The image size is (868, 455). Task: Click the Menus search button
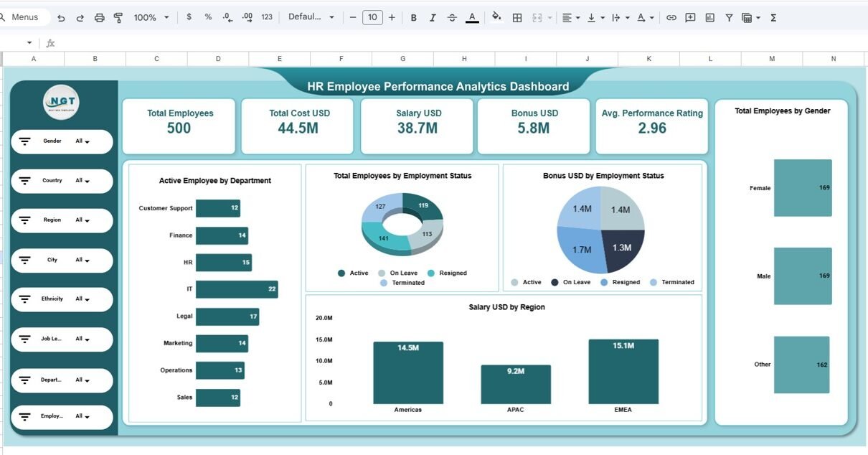click(x=25, y=17)
